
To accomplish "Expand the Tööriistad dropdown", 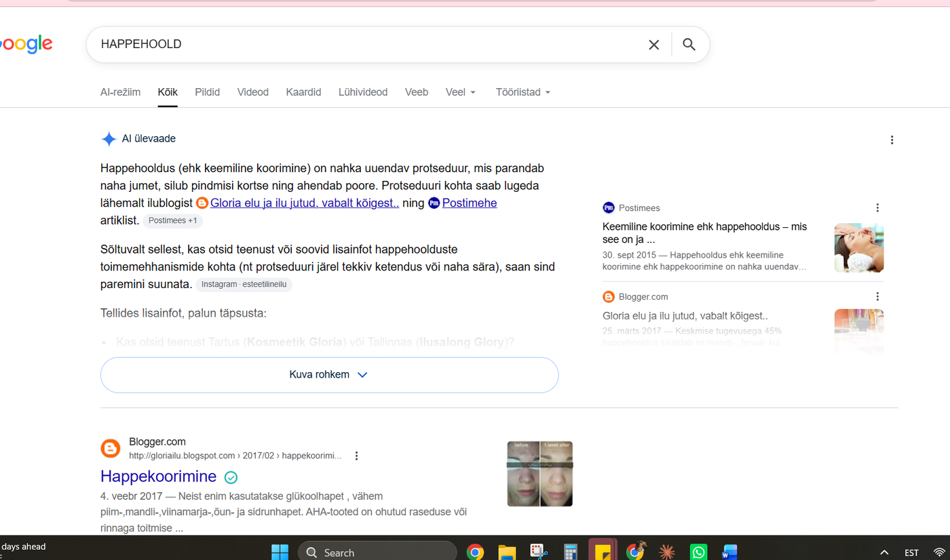I will tap(523, 92).
